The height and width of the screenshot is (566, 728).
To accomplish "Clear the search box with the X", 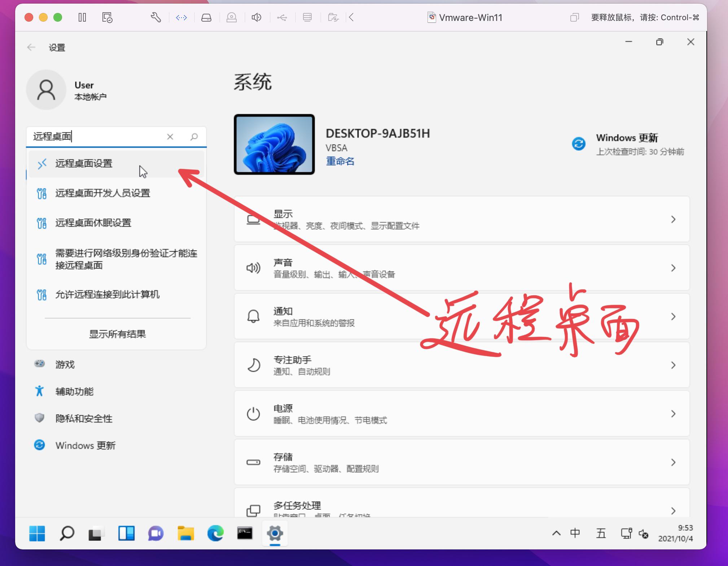I will tap(170, 137).
